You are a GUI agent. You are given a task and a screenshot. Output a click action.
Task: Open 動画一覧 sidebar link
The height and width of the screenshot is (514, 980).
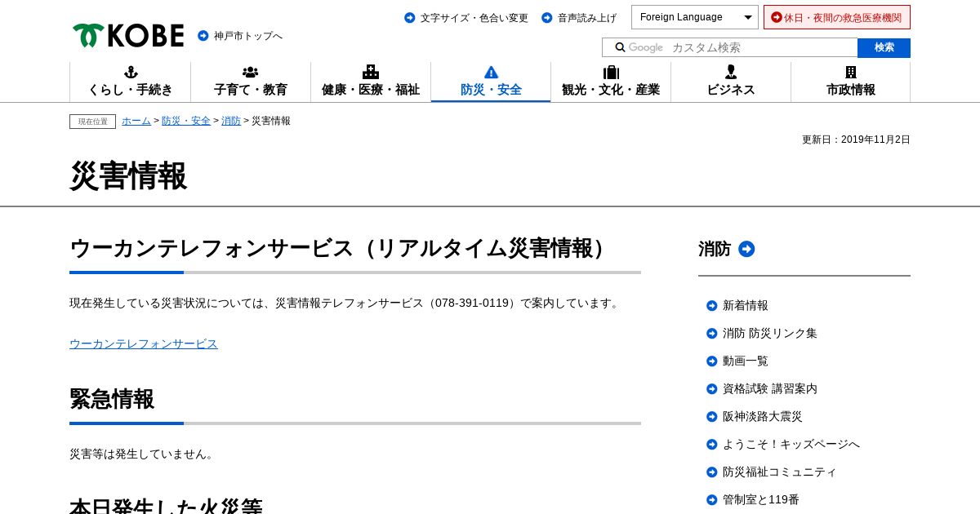(x=746, y=361)
